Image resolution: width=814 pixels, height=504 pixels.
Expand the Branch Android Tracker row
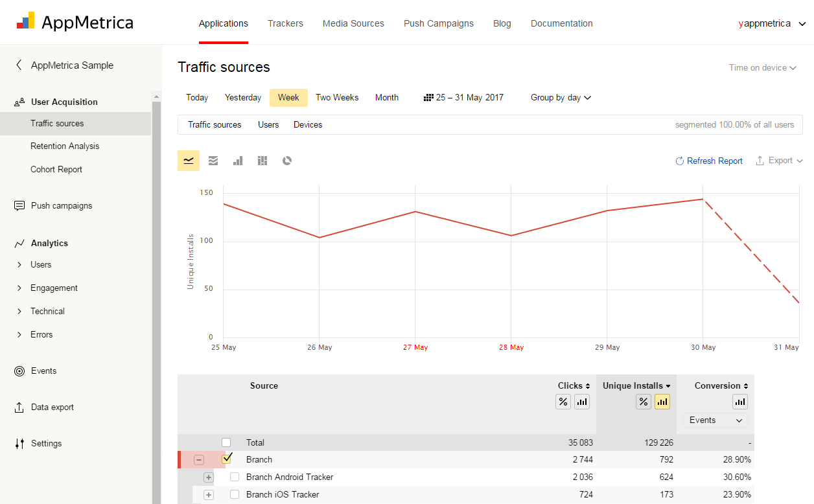(208, 477)
